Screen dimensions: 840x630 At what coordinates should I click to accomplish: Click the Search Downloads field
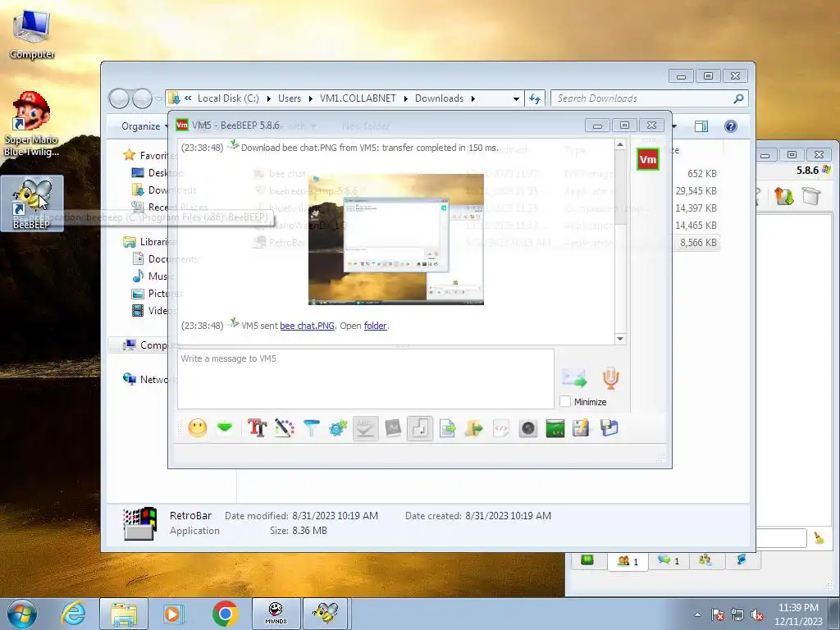tap(650, 98)
